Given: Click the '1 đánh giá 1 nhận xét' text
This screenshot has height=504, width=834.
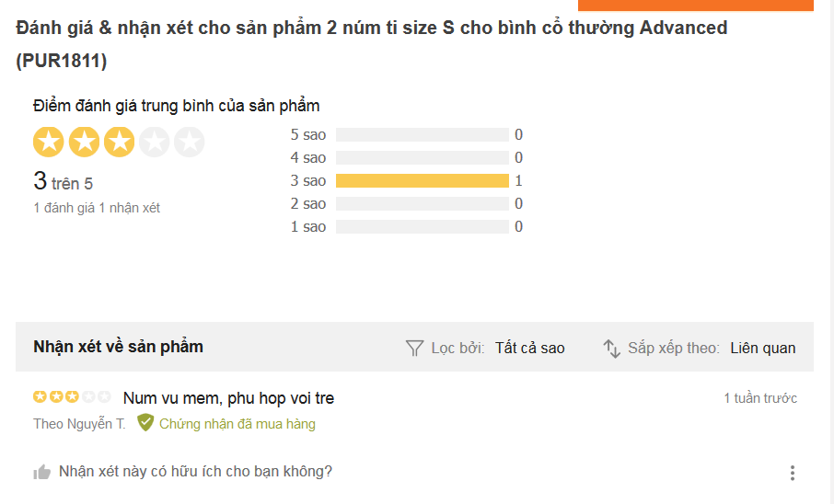Looking at the screenshot, I should click(x=97, y=208).
